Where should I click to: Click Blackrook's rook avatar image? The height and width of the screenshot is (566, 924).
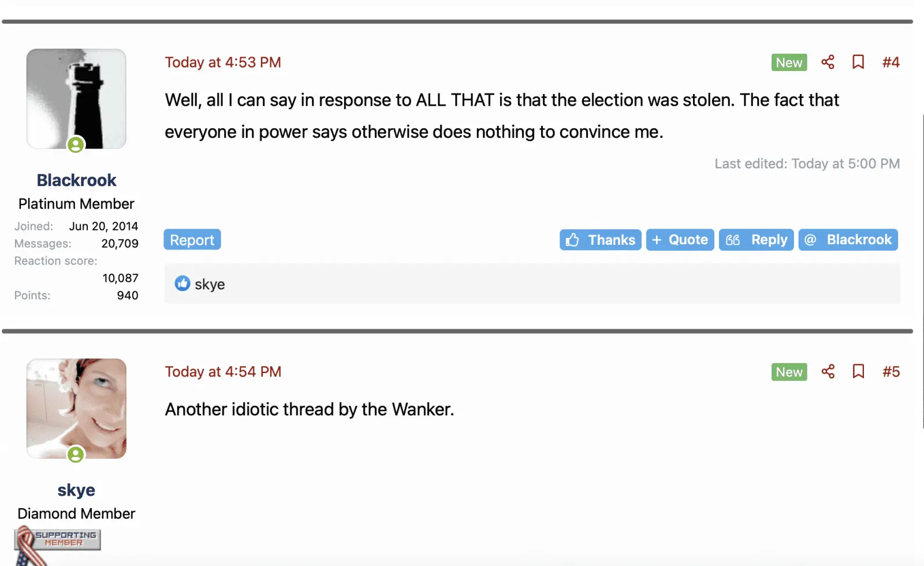point(76,95)
